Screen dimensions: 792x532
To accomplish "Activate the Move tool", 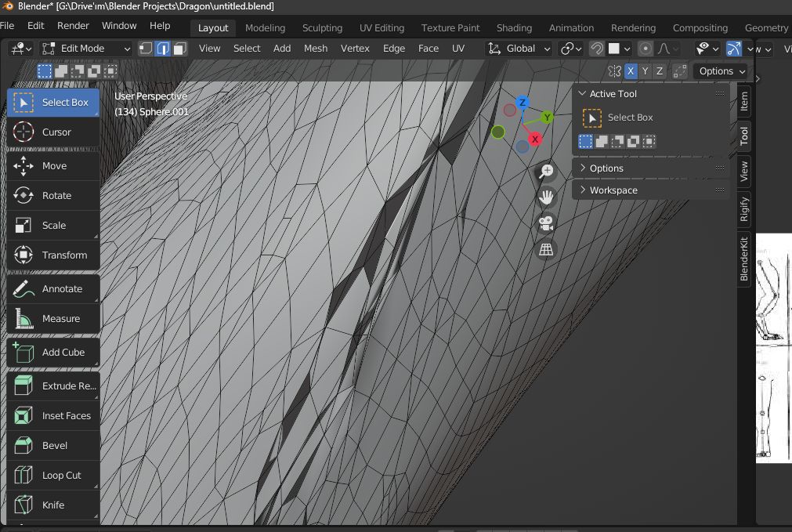I will (53, 166).
